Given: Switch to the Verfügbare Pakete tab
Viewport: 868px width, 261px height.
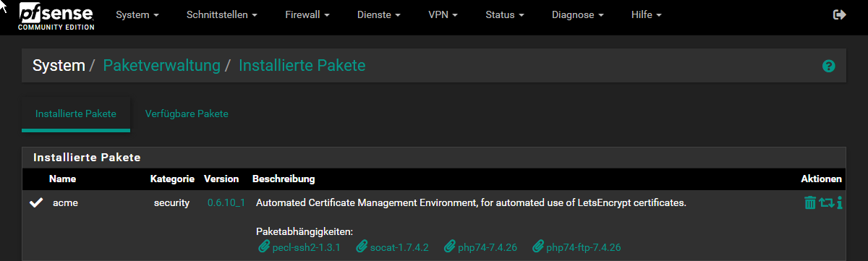Looking at the screenshot, I should pyautogui.click(x=187, y=114).
